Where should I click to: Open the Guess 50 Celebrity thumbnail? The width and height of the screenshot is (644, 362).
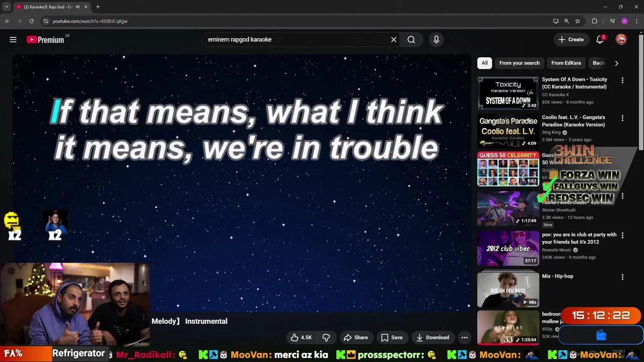click(x=508, y=169)
